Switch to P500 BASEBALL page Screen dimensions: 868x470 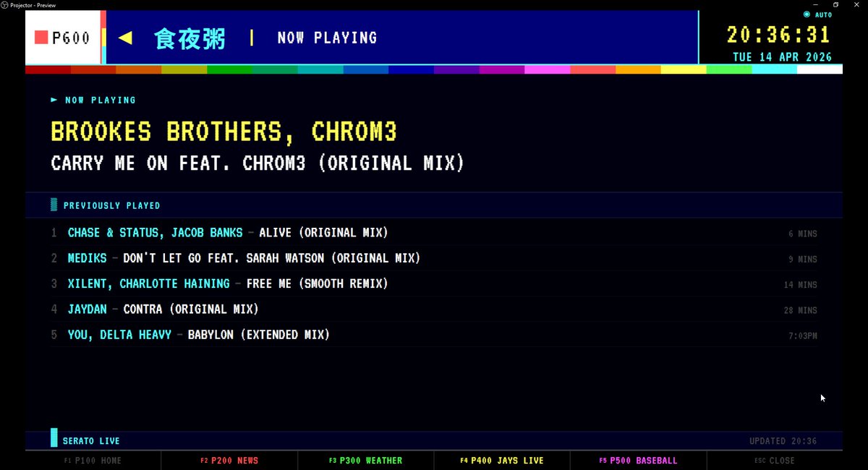click(638, 461)
